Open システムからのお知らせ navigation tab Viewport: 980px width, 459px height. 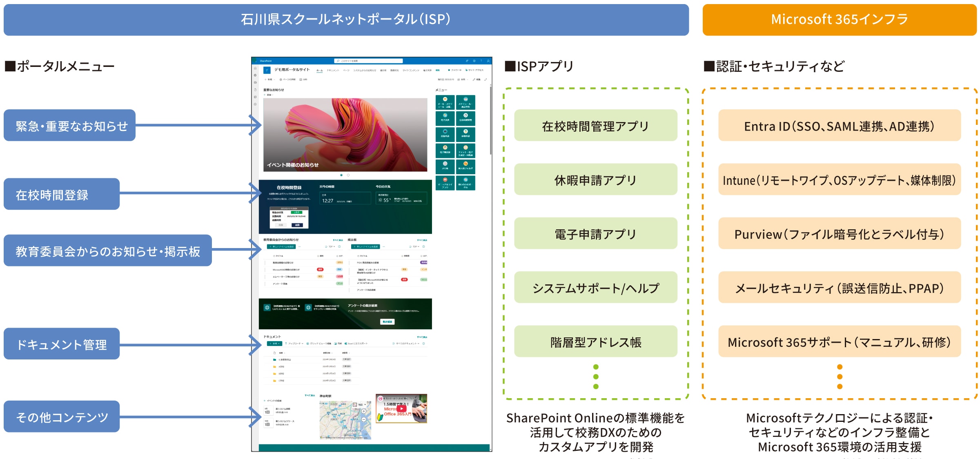[x=365, y=70]
